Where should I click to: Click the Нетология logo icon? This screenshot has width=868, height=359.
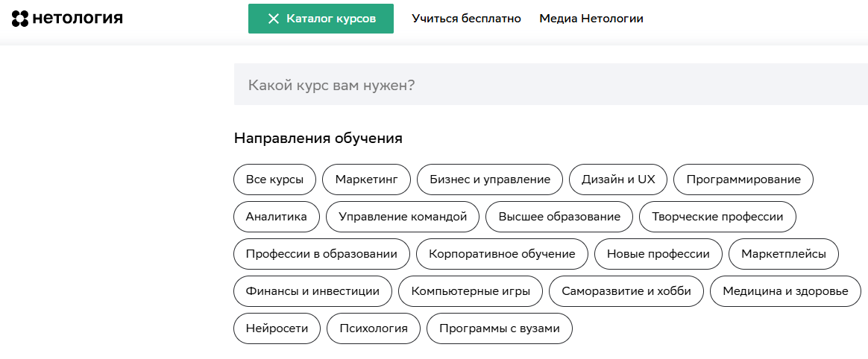(x=20, y=19)
